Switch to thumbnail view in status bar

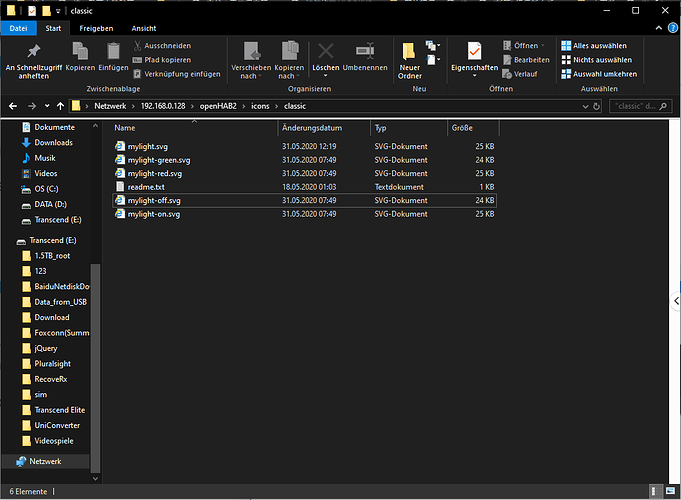671,491
